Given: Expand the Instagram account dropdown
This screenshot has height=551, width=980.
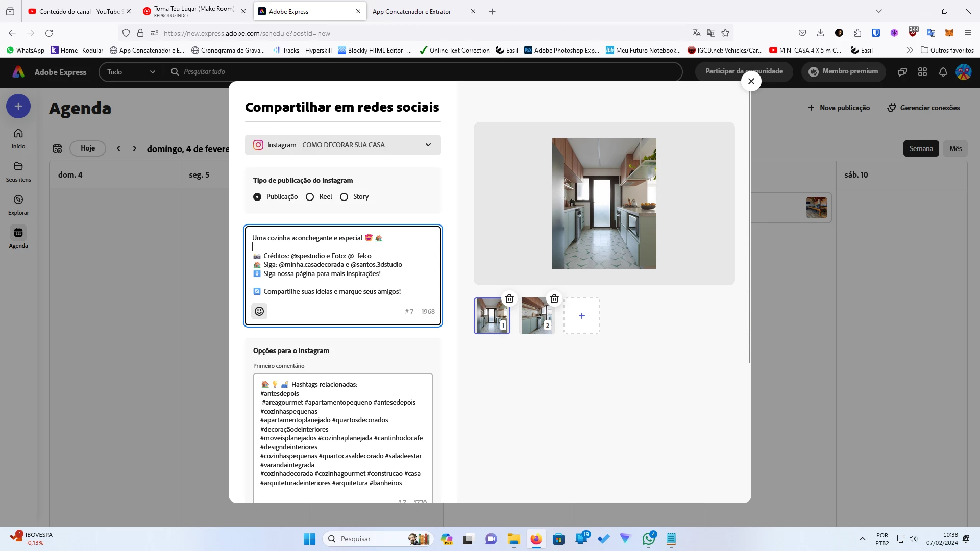Looking at the screenshot, I should coord(343,145).
